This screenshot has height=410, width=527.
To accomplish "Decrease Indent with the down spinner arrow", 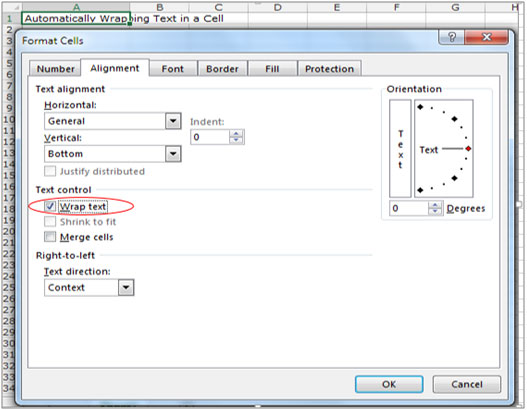I will point(236,140).
